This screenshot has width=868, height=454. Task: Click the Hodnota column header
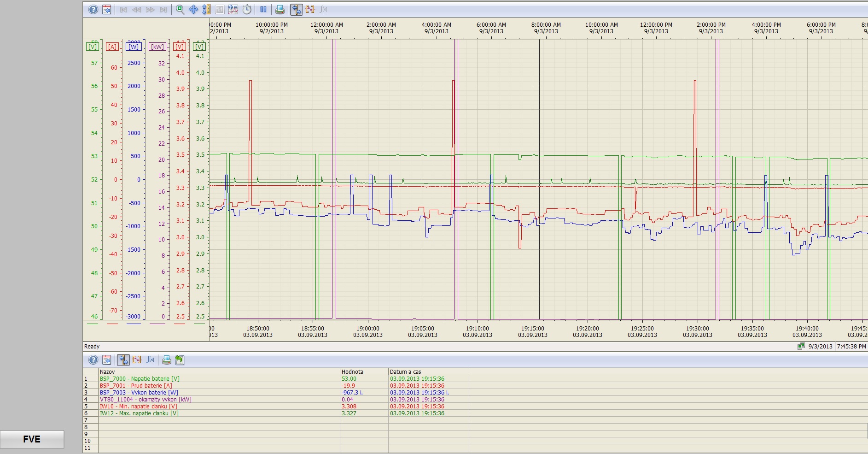pos(352,371)
